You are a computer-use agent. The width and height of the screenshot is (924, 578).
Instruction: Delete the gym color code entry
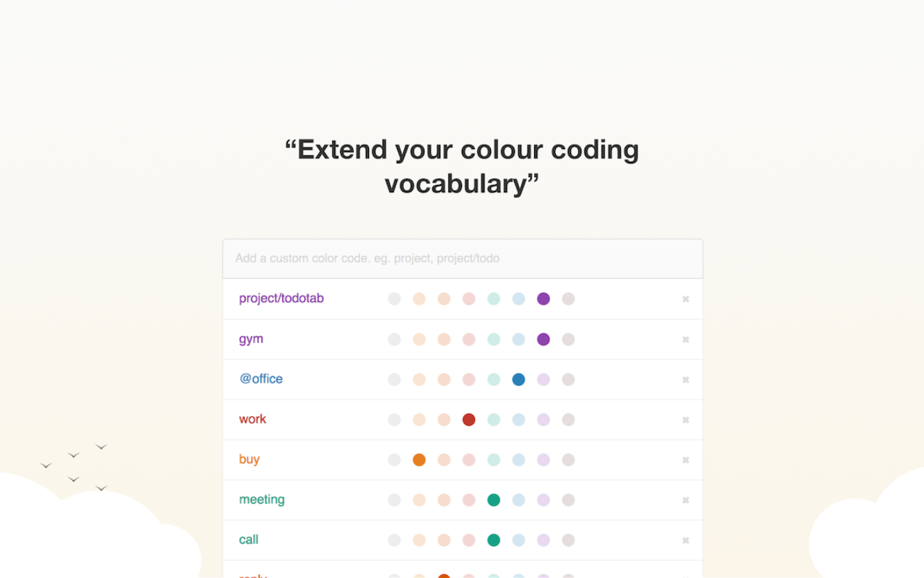coord(686,340)
